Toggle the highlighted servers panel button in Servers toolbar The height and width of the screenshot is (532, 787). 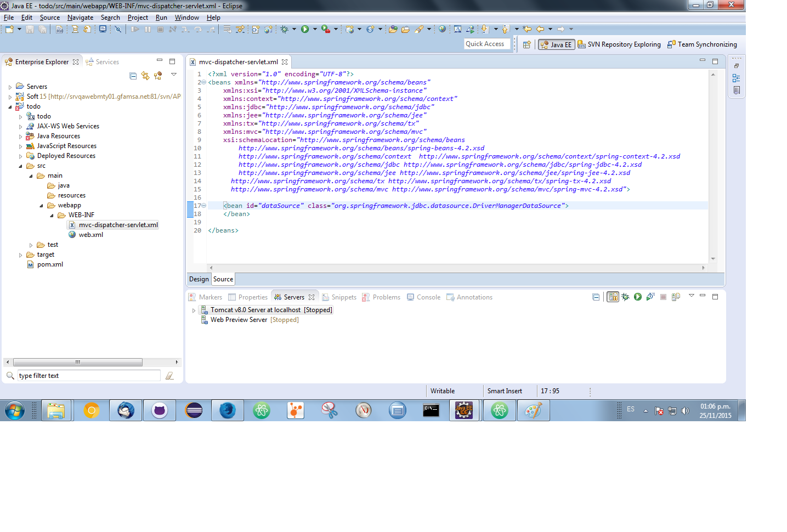tap(613, 297)
